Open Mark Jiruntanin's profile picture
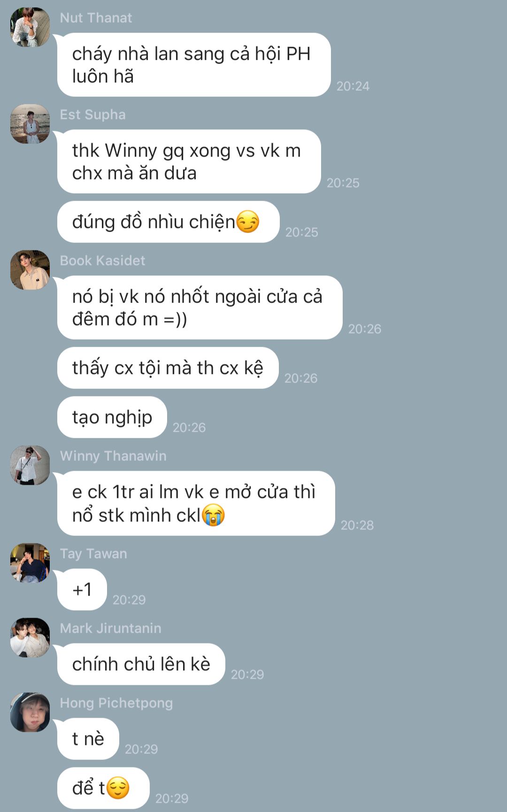 [x=30, y=638]
